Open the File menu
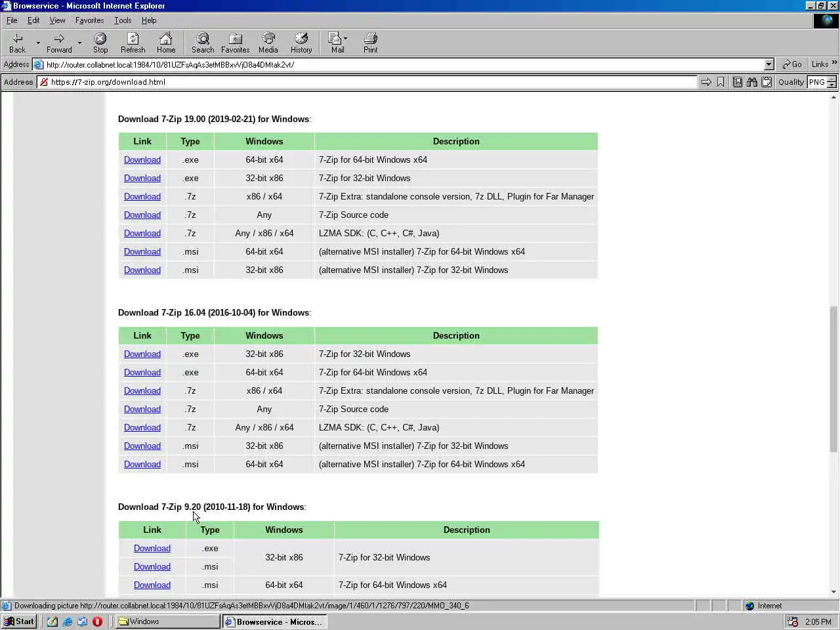840x630 pixels. (x=12, y=20)
